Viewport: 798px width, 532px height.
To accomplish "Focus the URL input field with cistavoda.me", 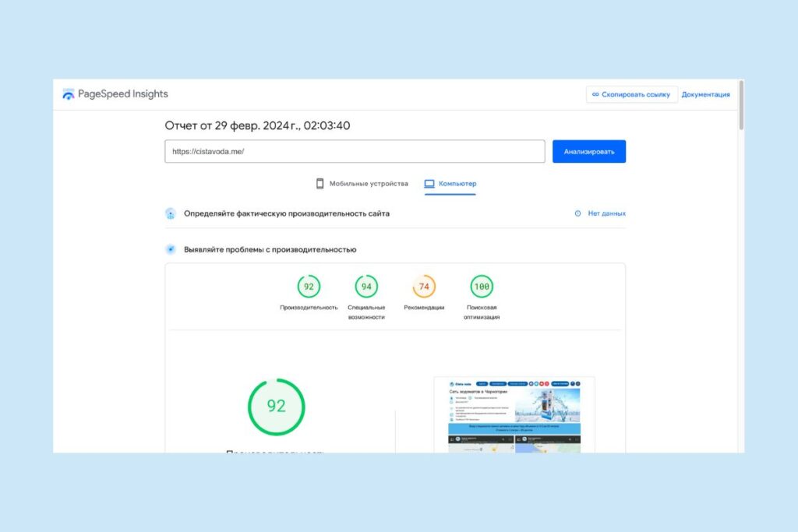I will (x=355, y=152).
